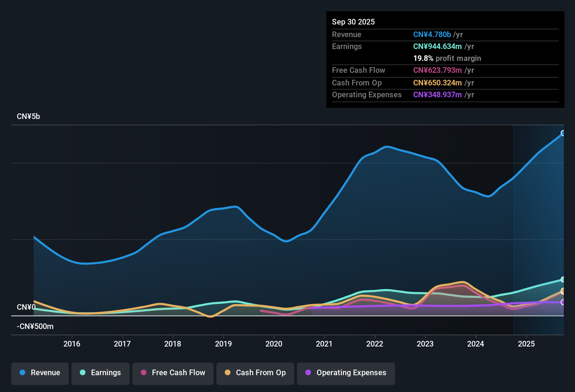Toggle visibility of the Earnings series
This screenshot has height=392, width=575.
coord(83,373)
